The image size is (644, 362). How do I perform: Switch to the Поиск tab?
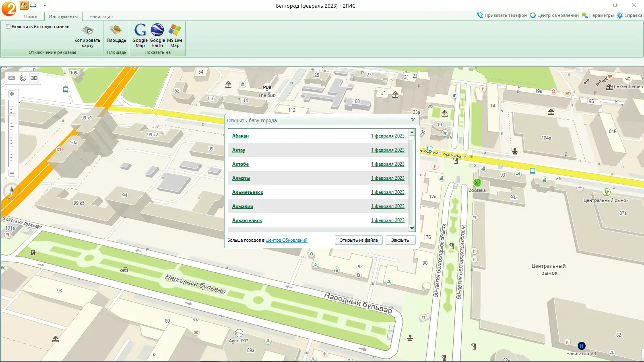[31, 16]
